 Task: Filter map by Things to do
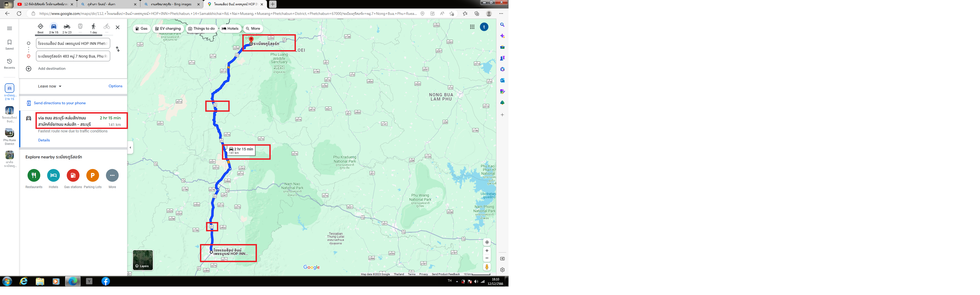coord(202,29)
